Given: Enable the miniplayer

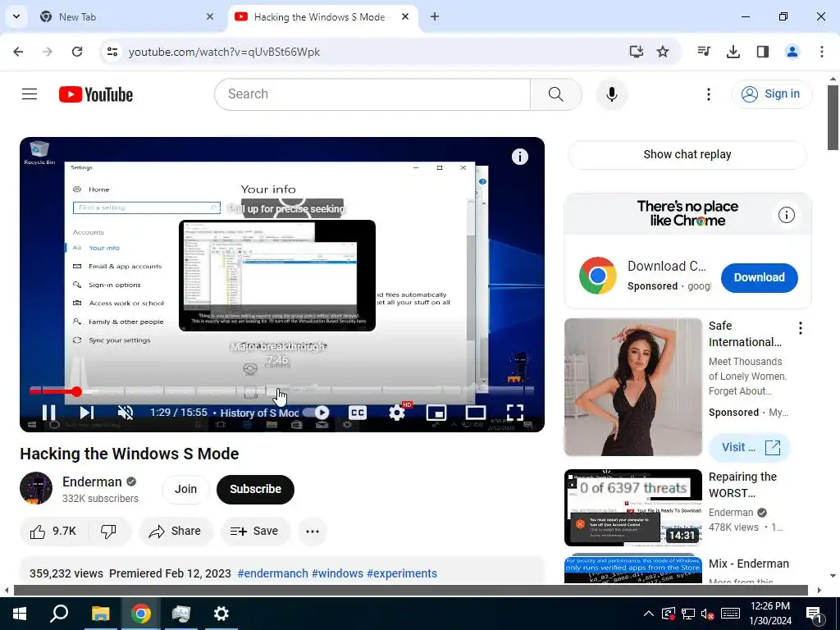Looking at the screenshot, I should click(436, 413).
